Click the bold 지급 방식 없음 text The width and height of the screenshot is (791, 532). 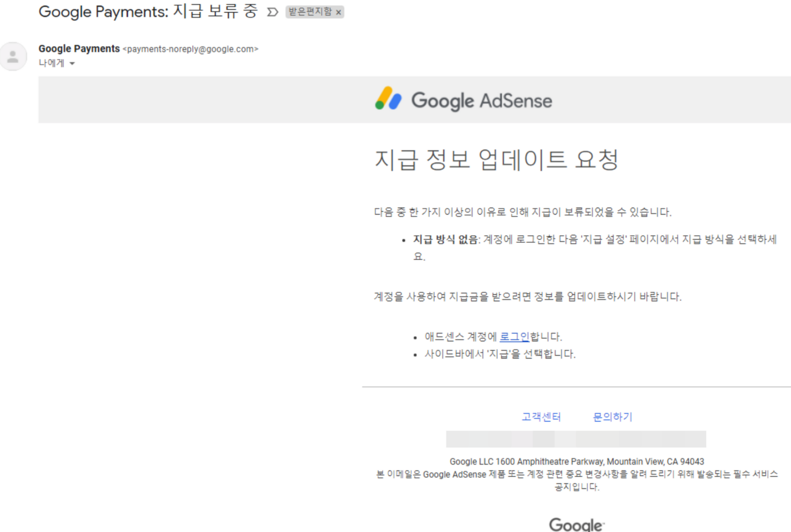[445, 240]
